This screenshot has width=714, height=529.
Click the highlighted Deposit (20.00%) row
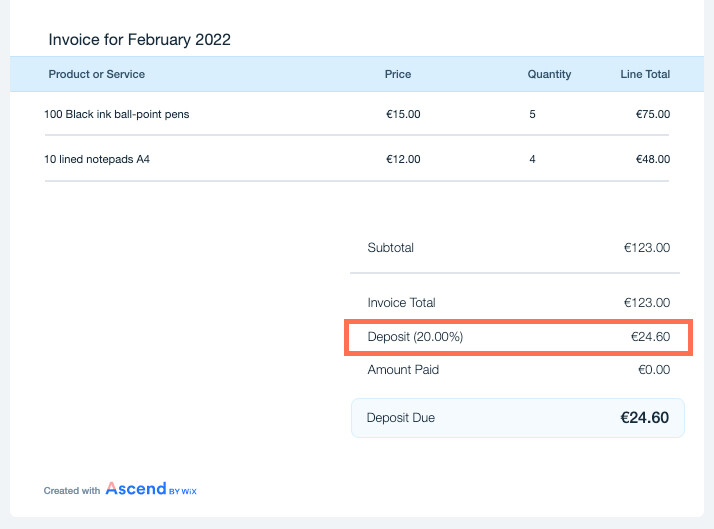[x=518, y=337]
